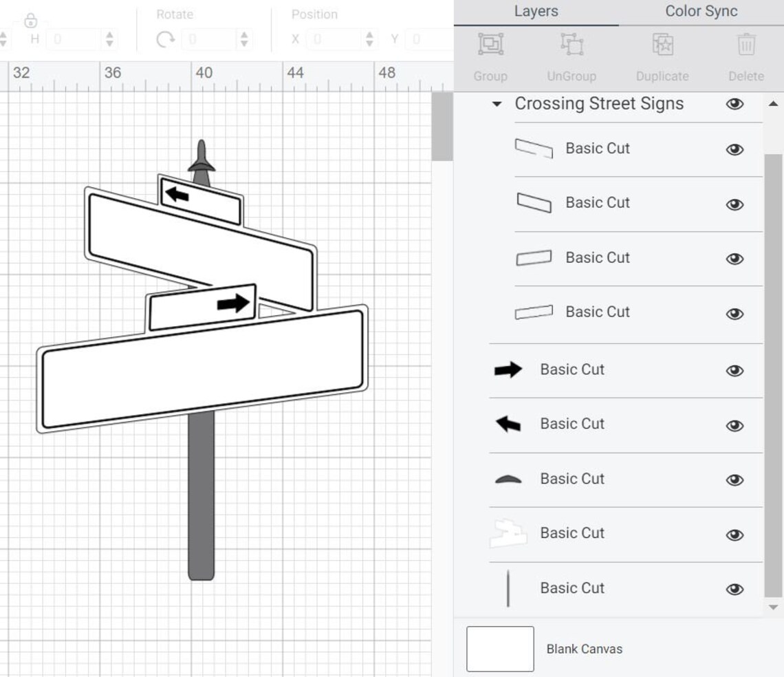
Task: Click the layers panel scrollbar arrow
Action: [773, 103]
